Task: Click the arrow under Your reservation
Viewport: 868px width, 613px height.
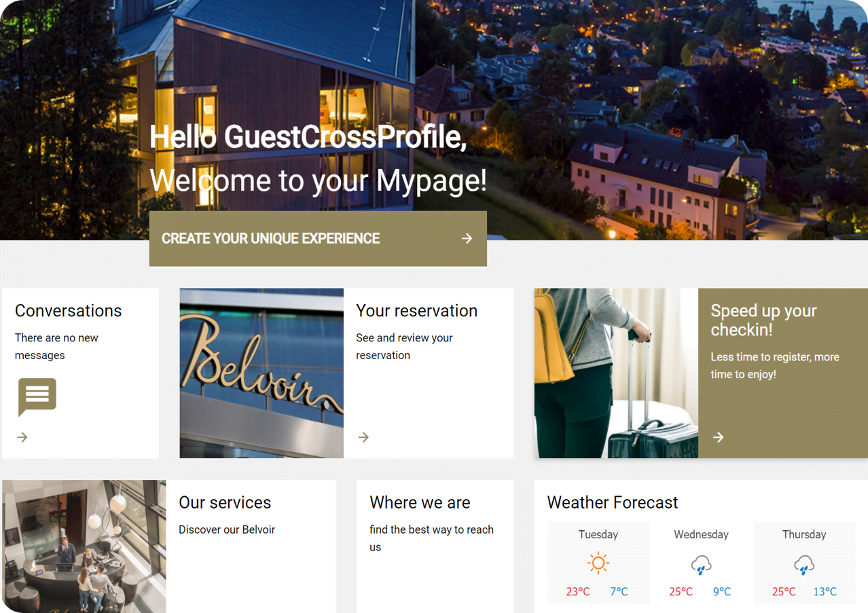Action: 363,437
